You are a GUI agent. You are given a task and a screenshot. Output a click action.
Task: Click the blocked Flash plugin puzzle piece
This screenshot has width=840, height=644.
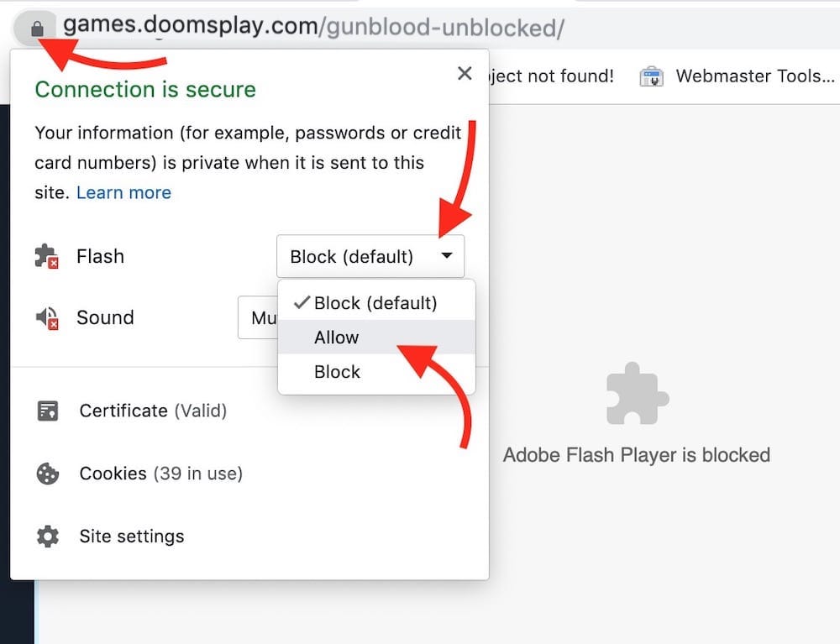pyautogui.click(x=637, y=394)
